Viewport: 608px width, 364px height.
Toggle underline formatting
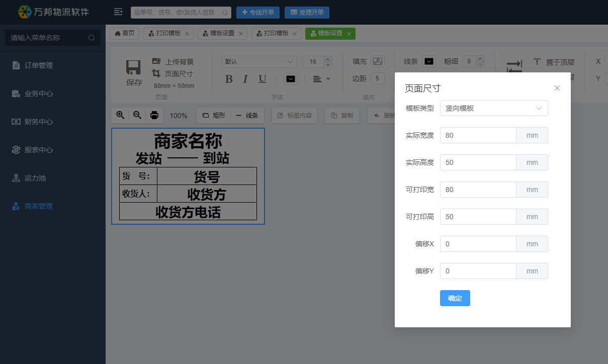coord(263,79)
